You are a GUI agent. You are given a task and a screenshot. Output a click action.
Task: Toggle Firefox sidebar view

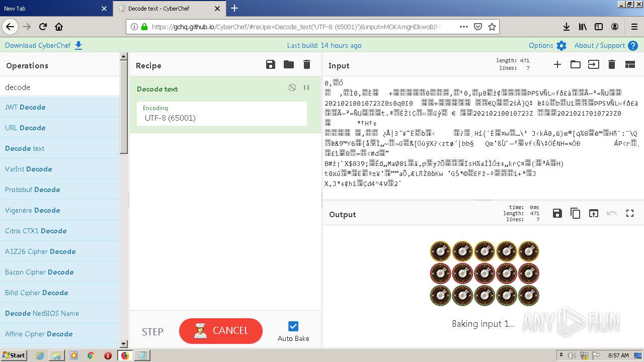[x=599, y=27]
